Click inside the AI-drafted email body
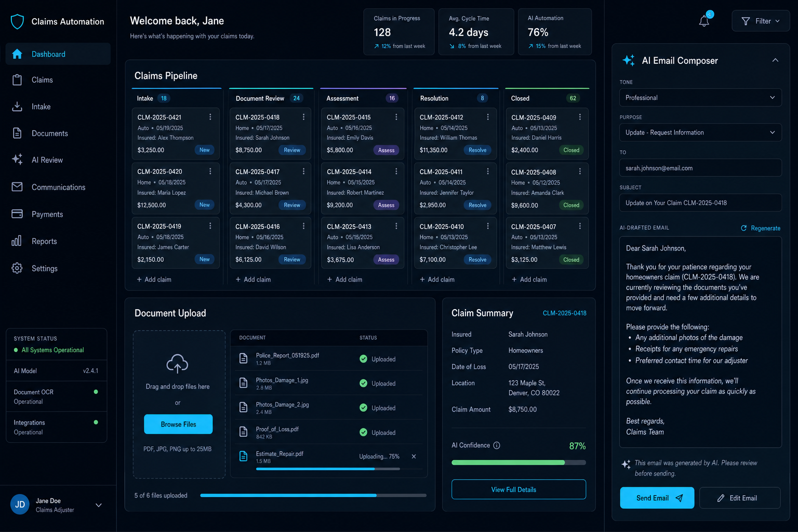 pos(700,342)
